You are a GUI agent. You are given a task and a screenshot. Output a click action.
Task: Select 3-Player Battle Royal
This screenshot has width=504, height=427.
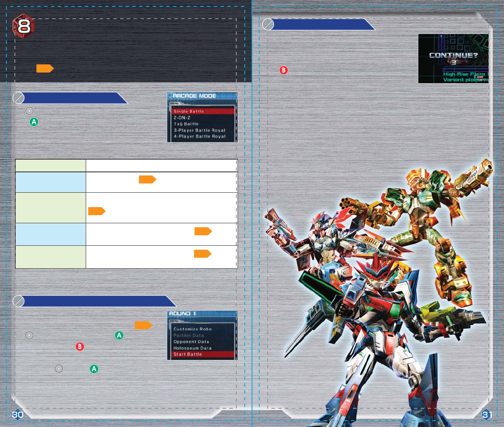point(200,130)
